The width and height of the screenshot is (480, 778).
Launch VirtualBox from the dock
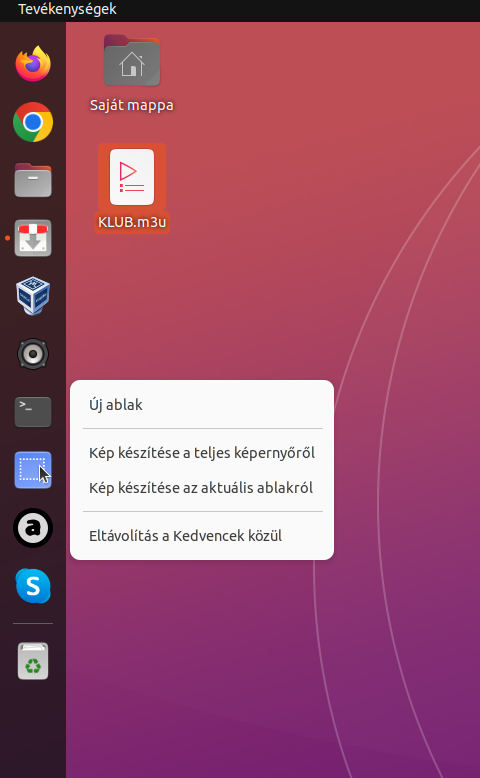[33, 296]
